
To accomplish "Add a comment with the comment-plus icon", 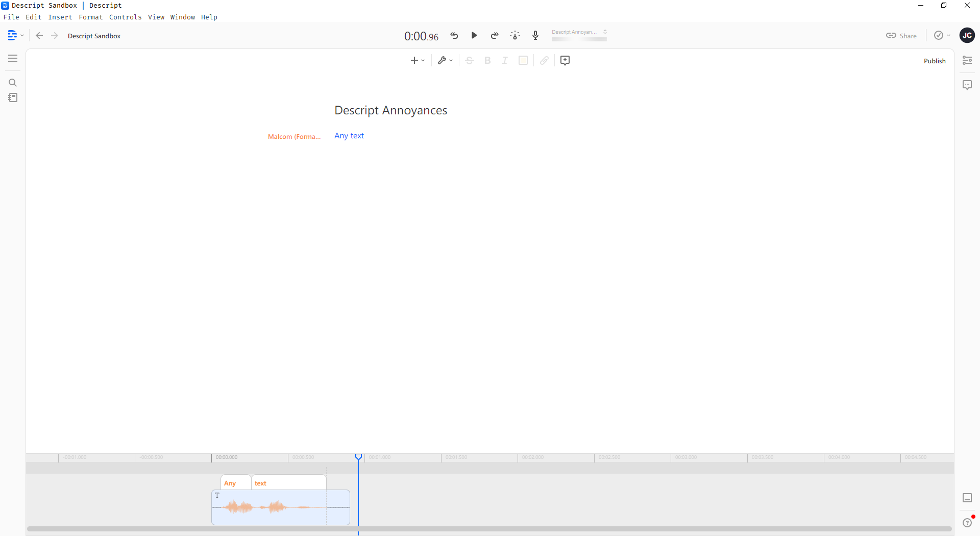I will 565,60.
